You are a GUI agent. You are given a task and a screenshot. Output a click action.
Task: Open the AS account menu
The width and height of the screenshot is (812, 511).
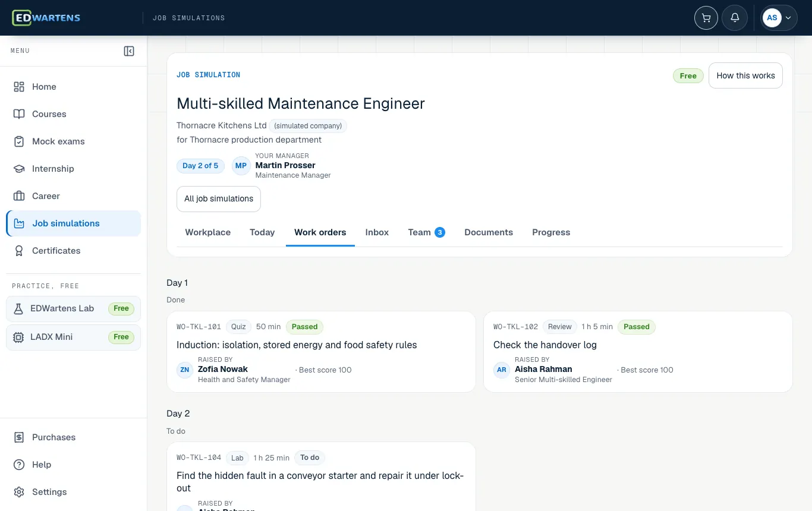coord(779,18)
